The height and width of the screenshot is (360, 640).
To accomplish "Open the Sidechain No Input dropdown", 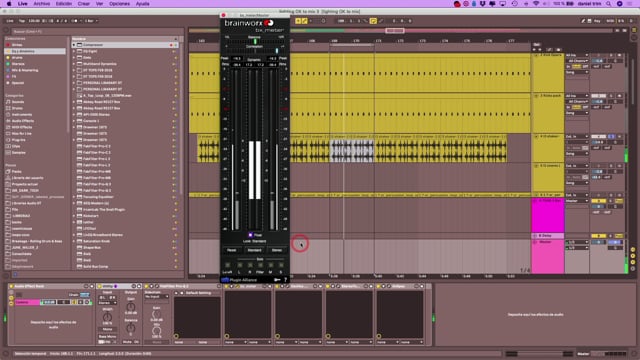I will click(156, 297).
